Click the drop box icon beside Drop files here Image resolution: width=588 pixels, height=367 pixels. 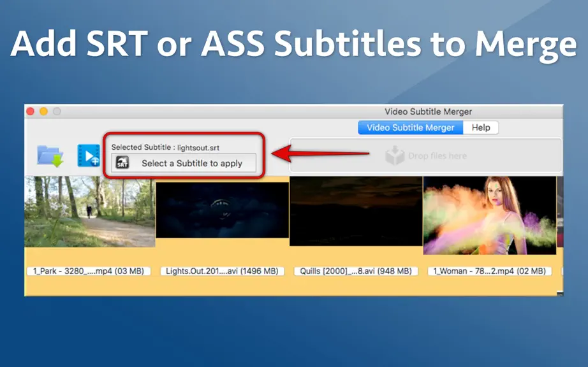395,155
